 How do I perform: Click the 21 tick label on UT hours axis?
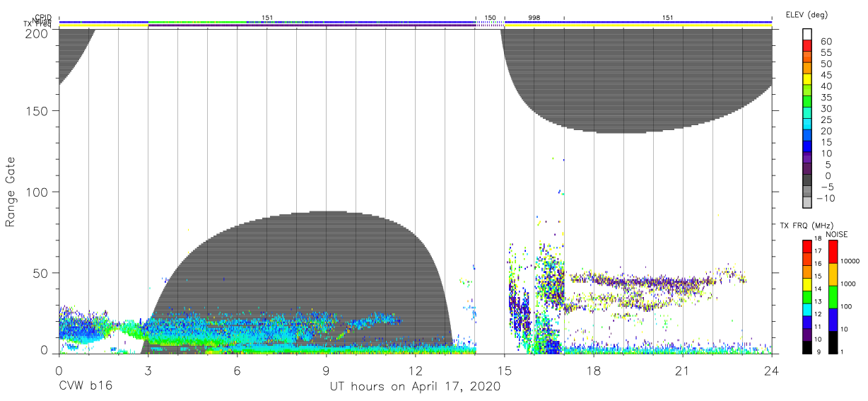[682, 370]
